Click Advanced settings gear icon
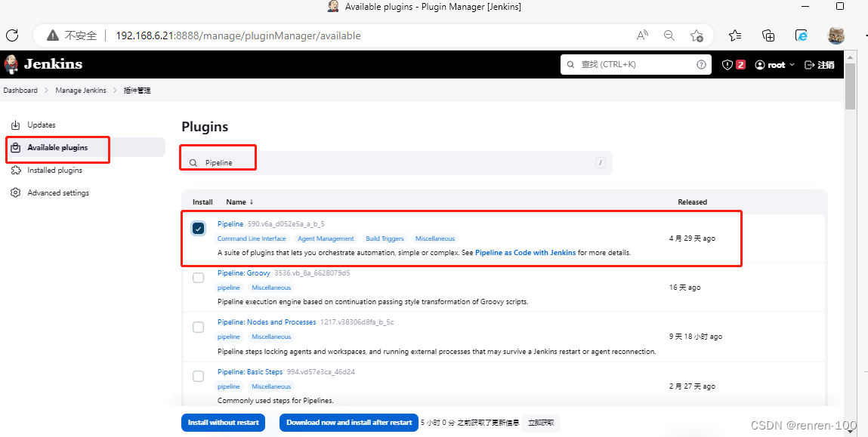Screen dimensions: 868x437 point(16,193)
